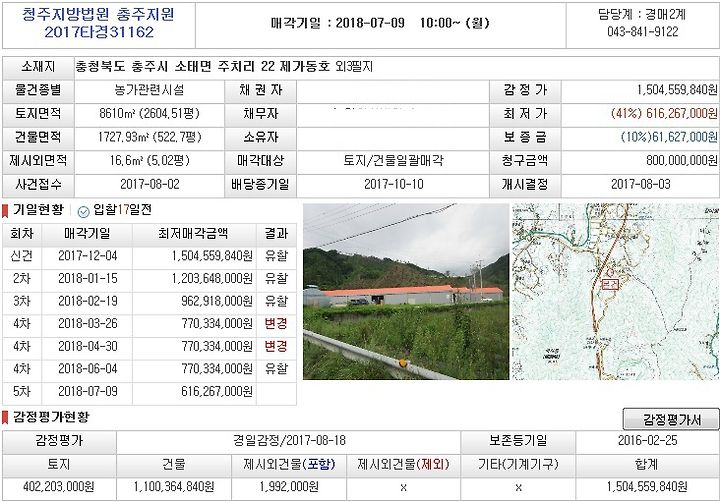
Task: Click the check-circle icon beside 입찰17일전
Action: [84, 211]
